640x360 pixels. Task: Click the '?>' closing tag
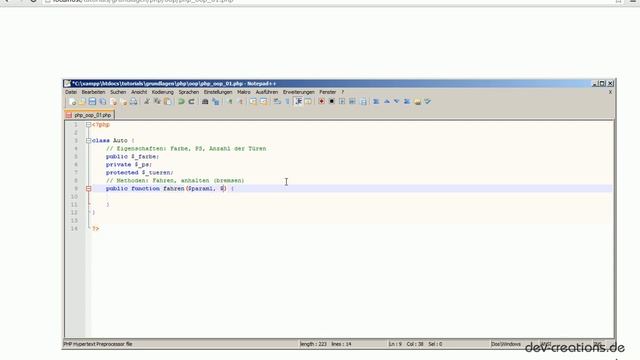click(x=96, y=229)
